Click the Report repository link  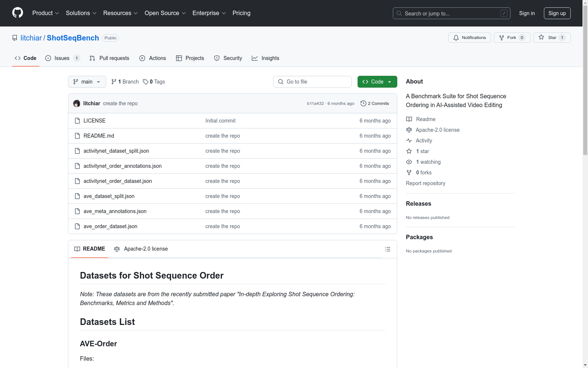pyautogui.click(x=426, y=183)
